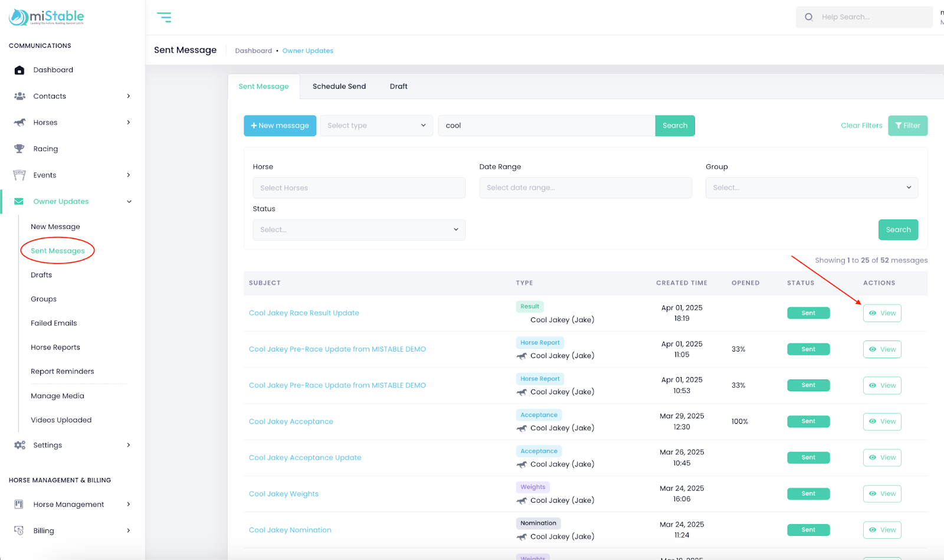944x560 pixels.
Task: Click the Settings gears icon
Action: pyautogui.click(x=19, y=446)
